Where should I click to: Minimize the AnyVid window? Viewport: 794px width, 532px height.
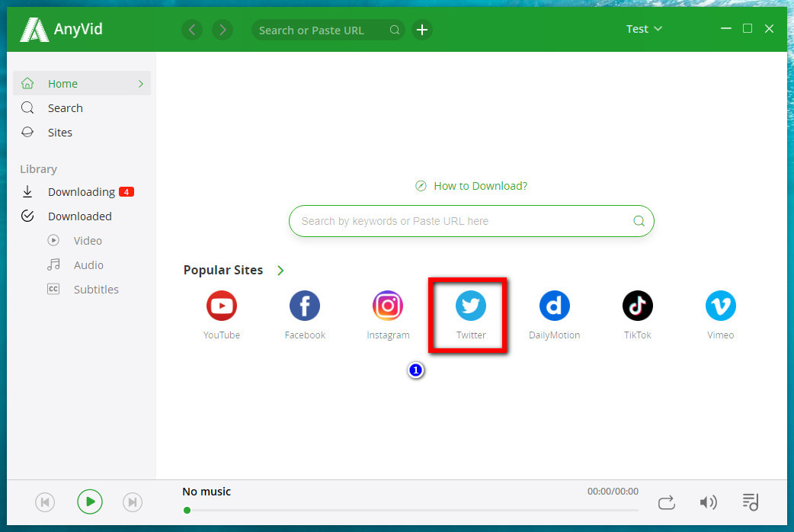click(726, 29)
